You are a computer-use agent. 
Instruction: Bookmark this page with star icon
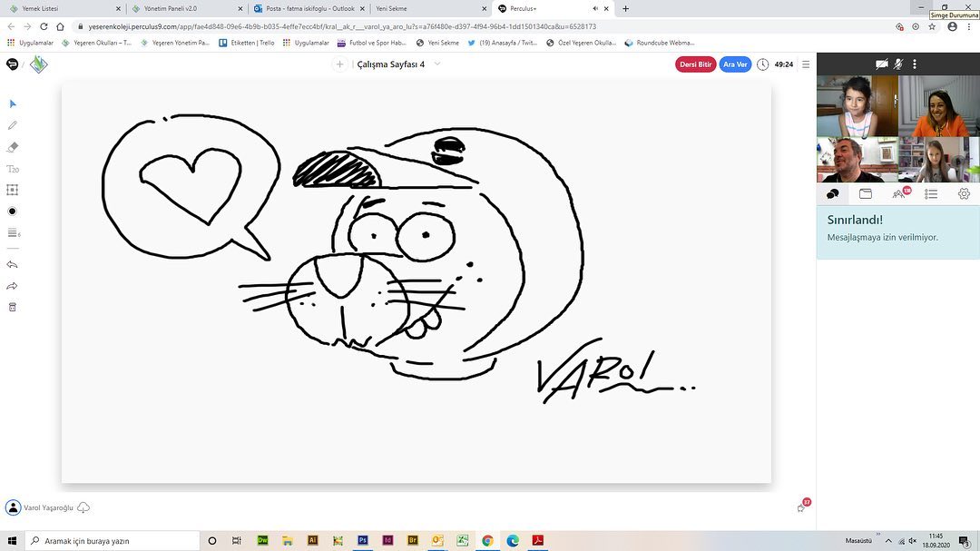click(932, 27)
